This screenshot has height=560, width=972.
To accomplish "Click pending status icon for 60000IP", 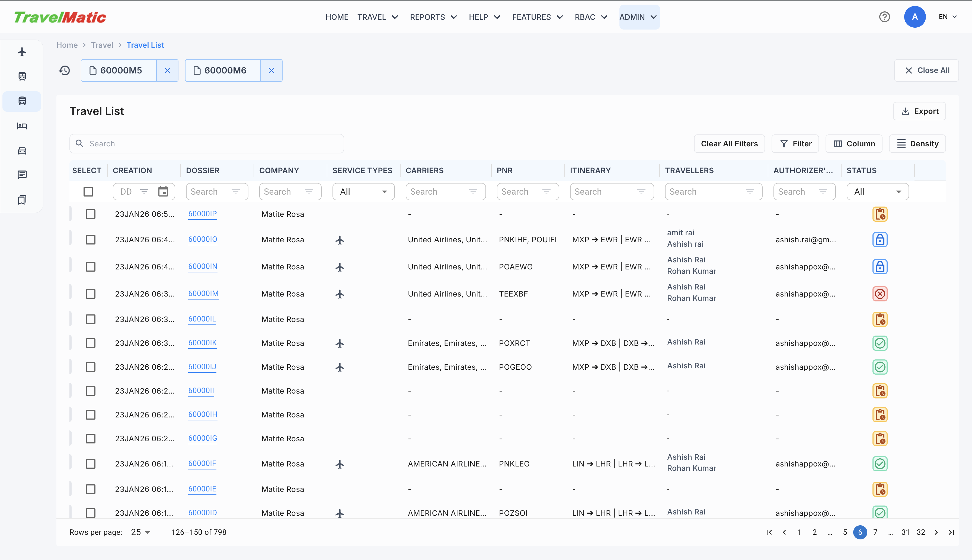I will 880,214.
